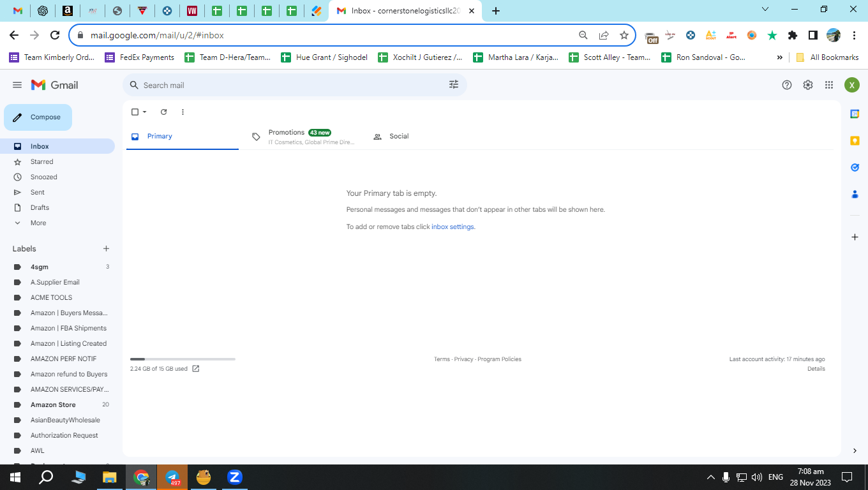Open the Windows Start menu
Image resolution: width=868 pixels, height=490 pixels.
coord(15,477)
